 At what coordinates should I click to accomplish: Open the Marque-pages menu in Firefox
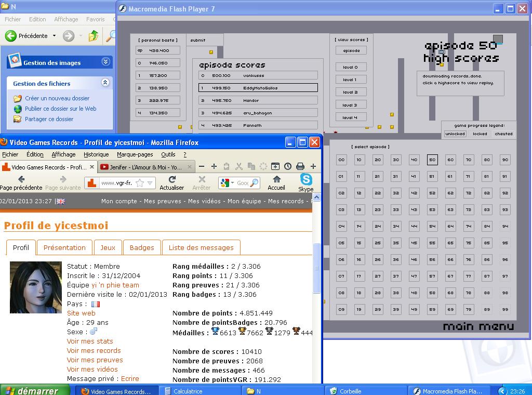coord(135,154)
